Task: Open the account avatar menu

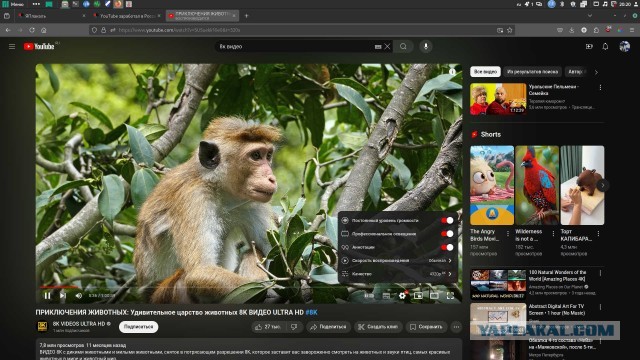Action: [624, 47]
